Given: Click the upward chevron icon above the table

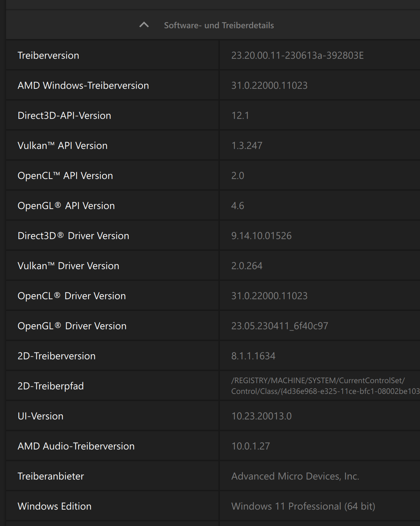Looking at the screenshot, I should [144, 25].
